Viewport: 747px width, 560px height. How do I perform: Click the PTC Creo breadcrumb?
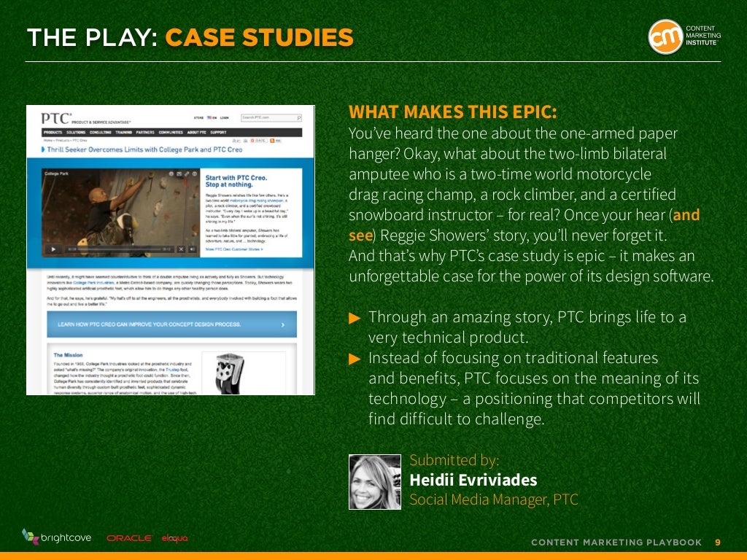point(80,141)
